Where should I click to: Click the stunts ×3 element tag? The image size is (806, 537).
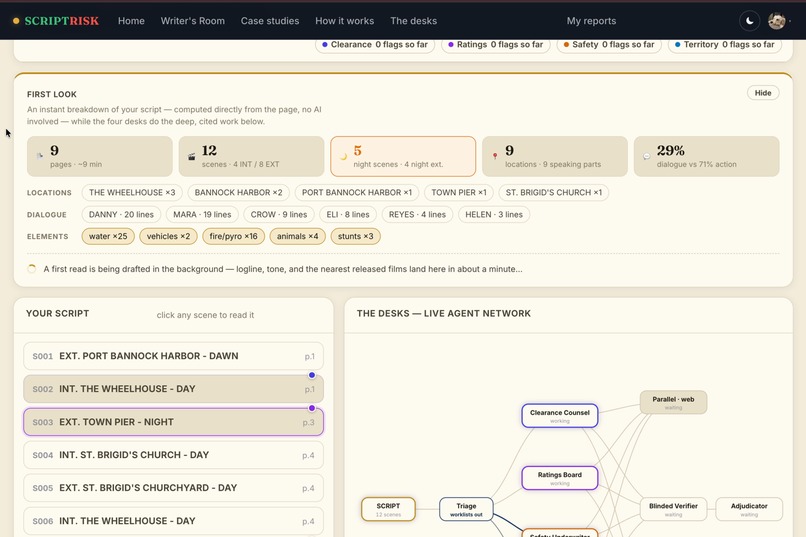pyautogui.click(x=355, y=236)
